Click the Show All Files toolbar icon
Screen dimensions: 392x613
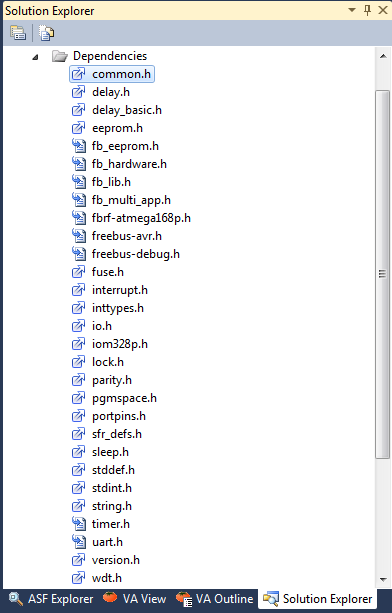coord(47,33)
